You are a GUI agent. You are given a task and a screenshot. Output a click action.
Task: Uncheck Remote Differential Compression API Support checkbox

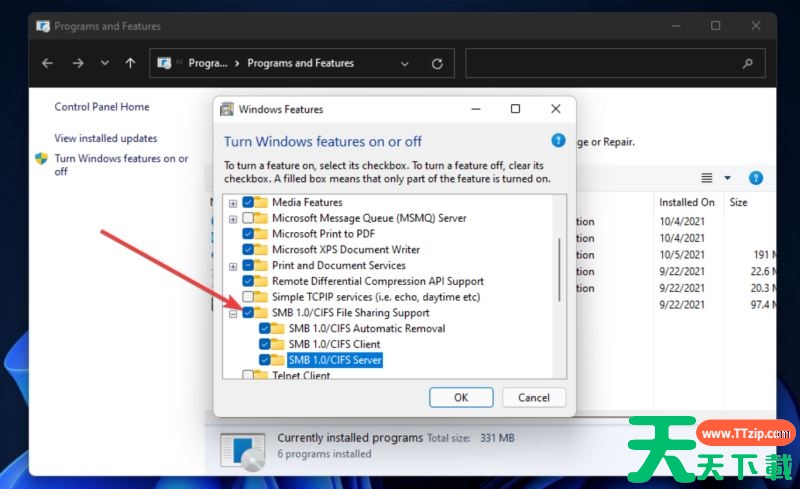tap(248, 281)
